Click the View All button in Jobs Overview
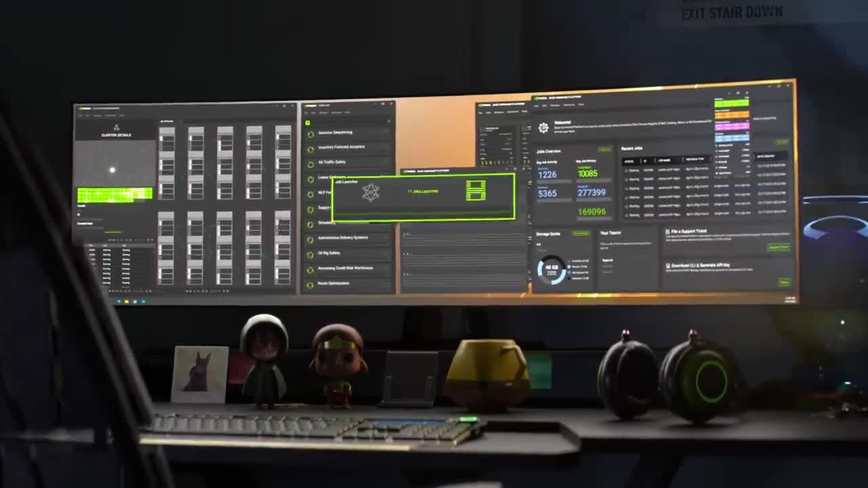This screenshot has width=868, height=488. pyautogui.click(x=605, y=149)
